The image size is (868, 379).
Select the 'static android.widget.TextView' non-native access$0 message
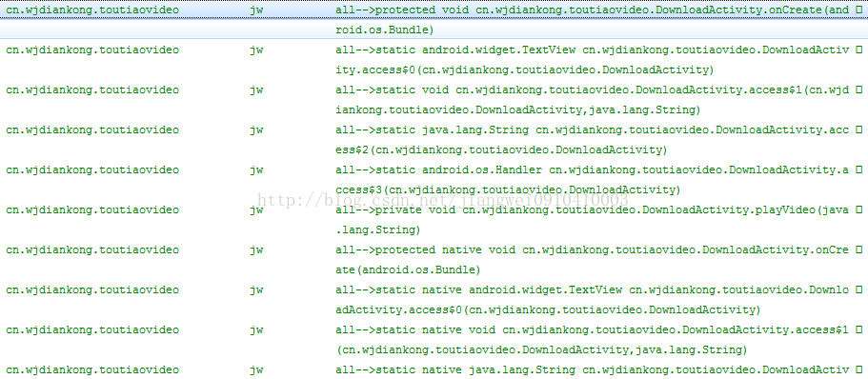[x=593, y=60]
